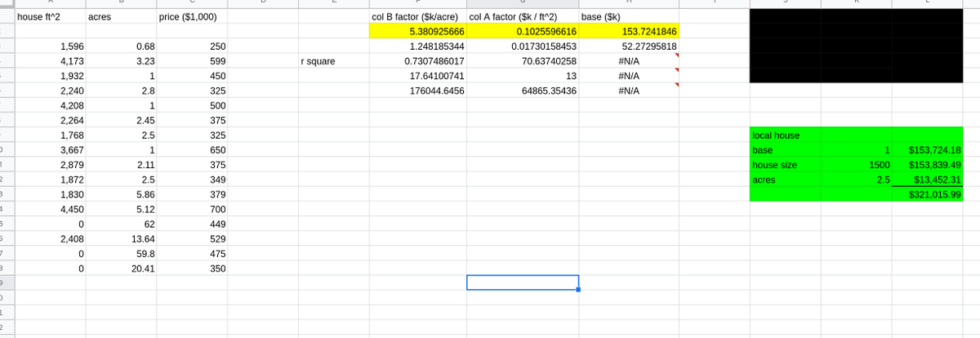Select the yellow cell 0.1025596616
980x338 pixels.
[523, 31]
